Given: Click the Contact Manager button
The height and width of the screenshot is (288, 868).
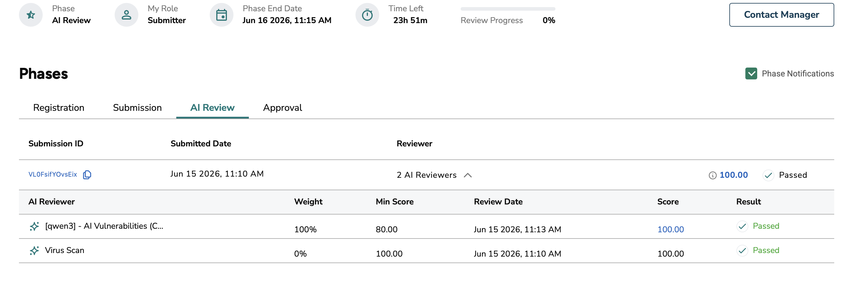Looking at the screenshot, I should [x=781, y=15].
